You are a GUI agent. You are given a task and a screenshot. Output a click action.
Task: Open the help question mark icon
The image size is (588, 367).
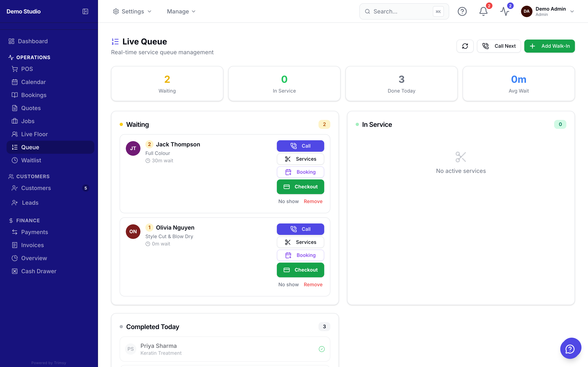(462, 11)
